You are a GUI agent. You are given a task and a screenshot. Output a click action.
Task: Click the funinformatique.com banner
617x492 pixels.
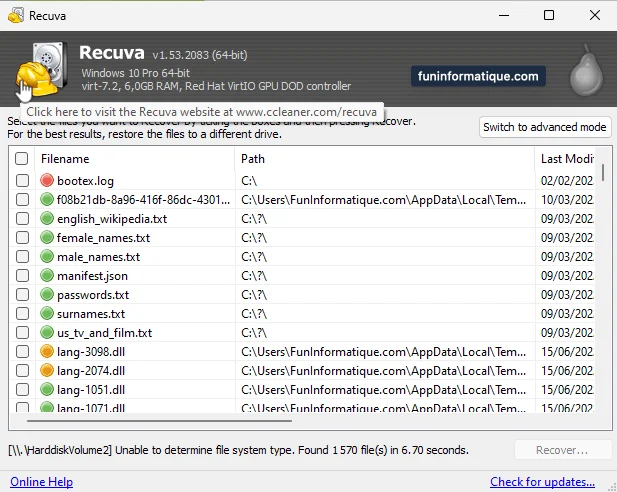[x=478, y=76]
